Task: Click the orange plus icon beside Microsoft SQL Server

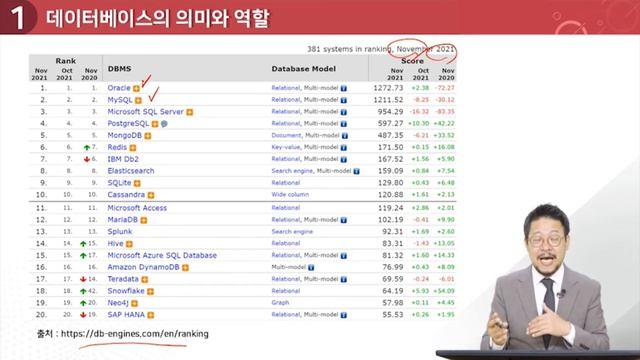Action: pyautogui.click(x=190, y=112)
